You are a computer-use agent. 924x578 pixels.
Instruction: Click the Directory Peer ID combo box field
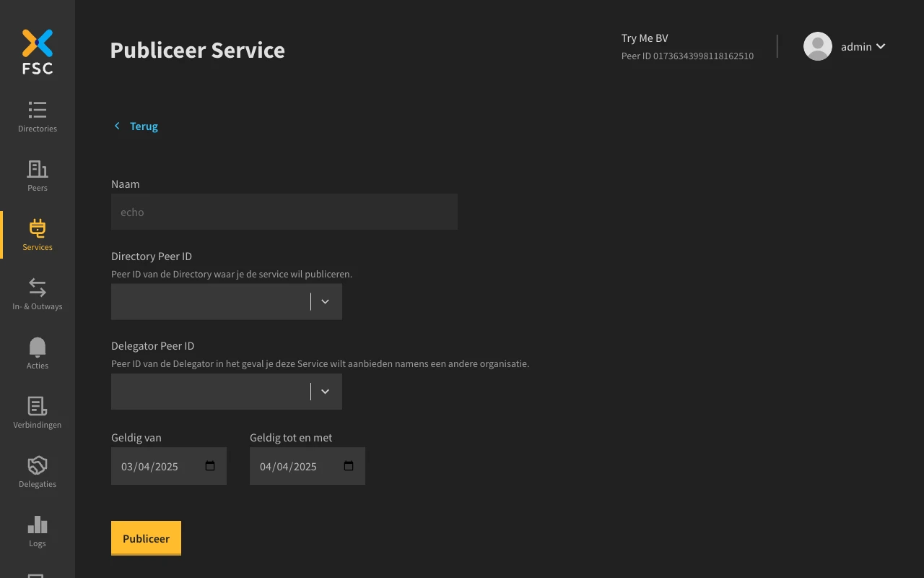click(227, 301)
